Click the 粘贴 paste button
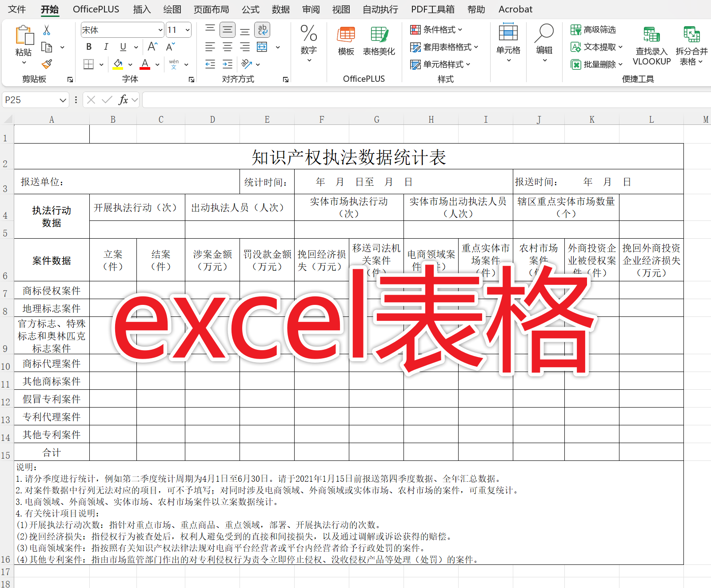 tap(24, 42)
